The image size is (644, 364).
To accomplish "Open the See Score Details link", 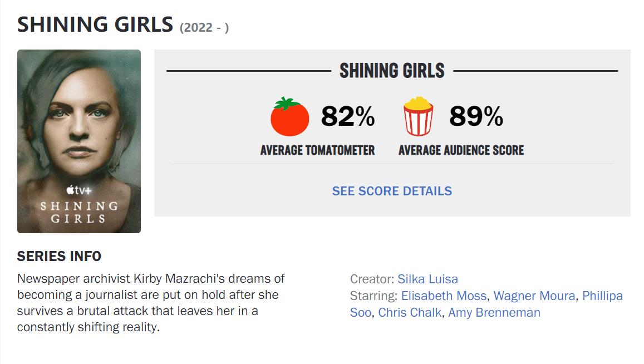I will (392, 191).
